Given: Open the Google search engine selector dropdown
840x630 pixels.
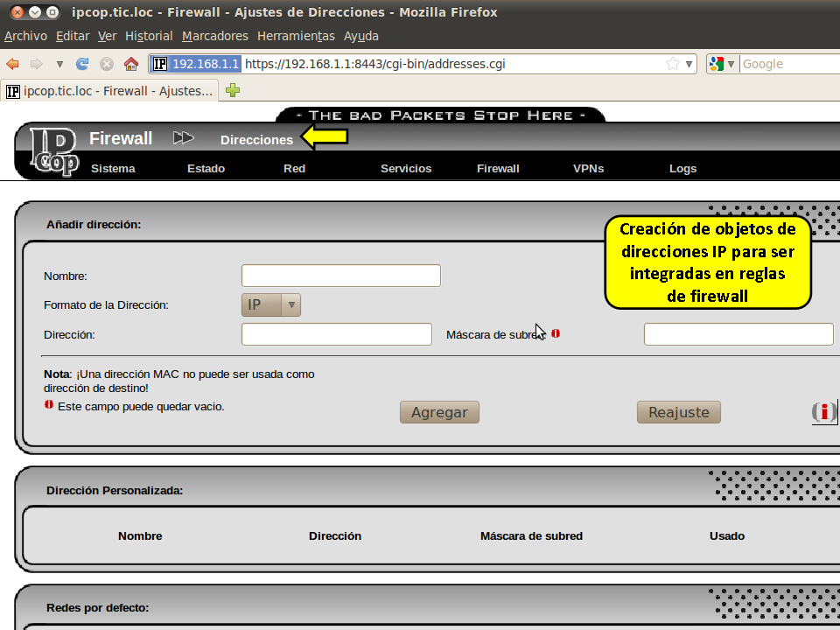Looking at the screenshot, I should (x=722, y=64).
